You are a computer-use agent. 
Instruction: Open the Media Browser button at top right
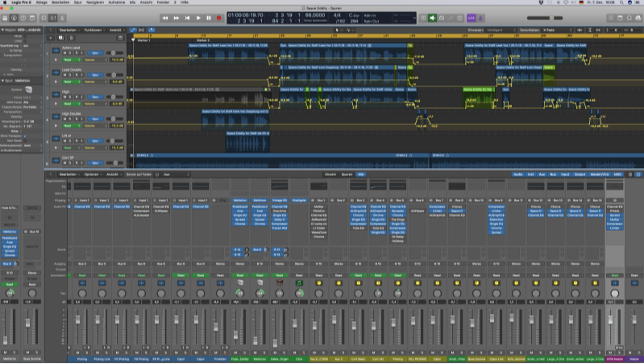point(638,18)
